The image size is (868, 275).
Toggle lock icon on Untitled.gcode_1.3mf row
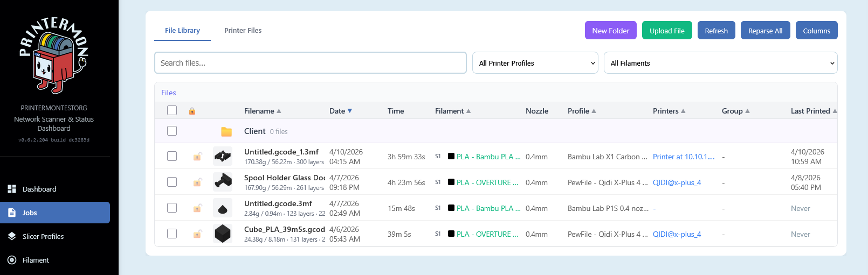[x=197, y=157]
